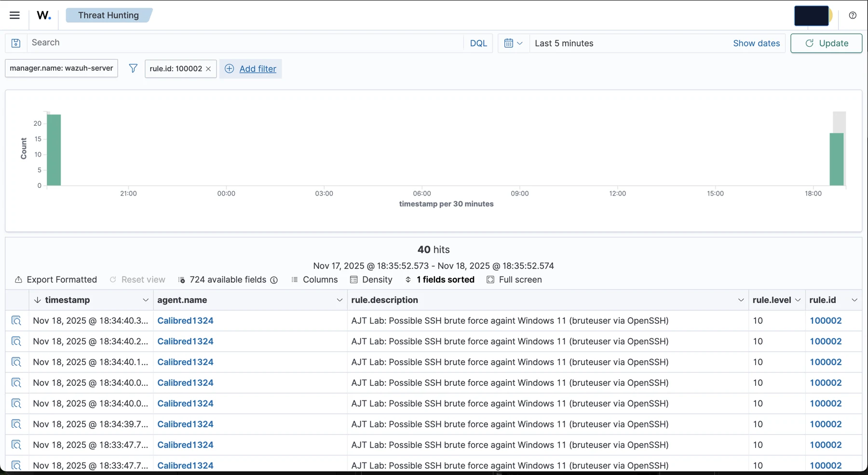Inspect document at 18:34:40.3 row
The height and width of the screenshot is (475, 868).
click(x=16, y=321)
